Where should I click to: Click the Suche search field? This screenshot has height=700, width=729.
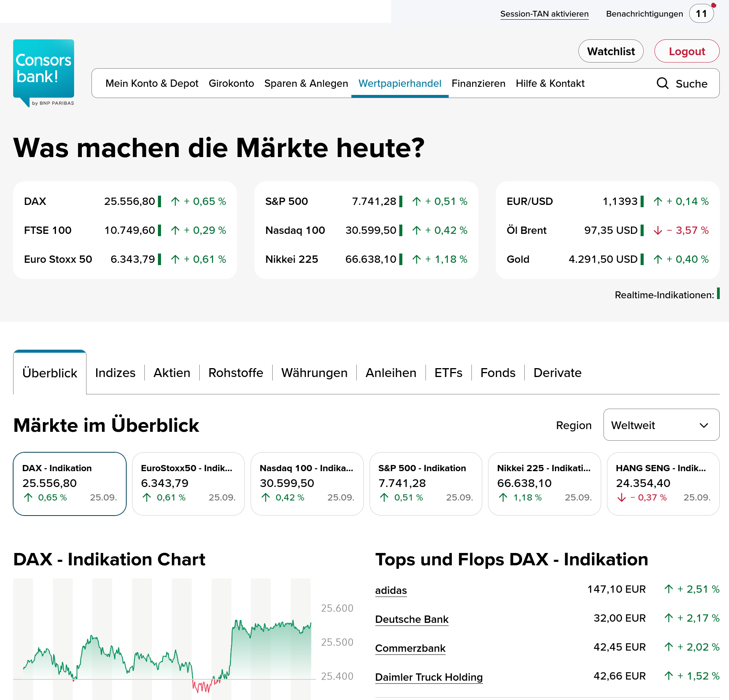(683, 83)
